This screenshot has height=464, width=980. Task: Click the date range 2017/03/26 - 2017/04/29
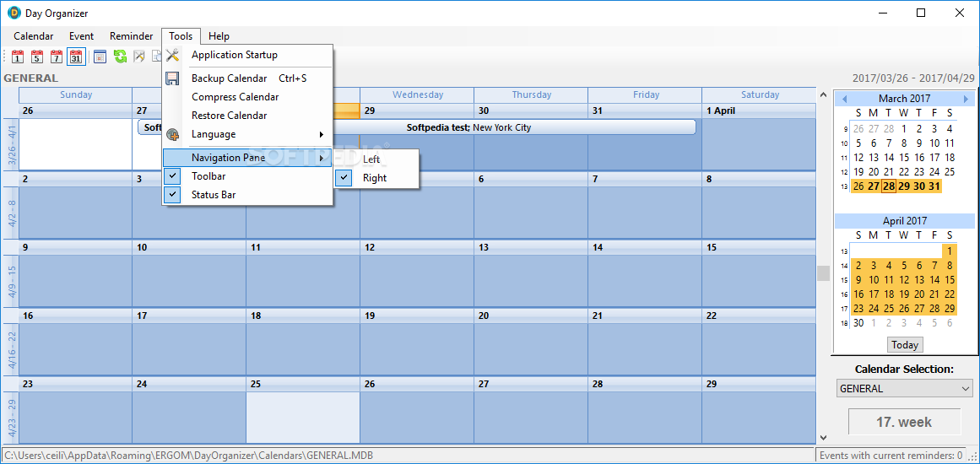[913, 78]
